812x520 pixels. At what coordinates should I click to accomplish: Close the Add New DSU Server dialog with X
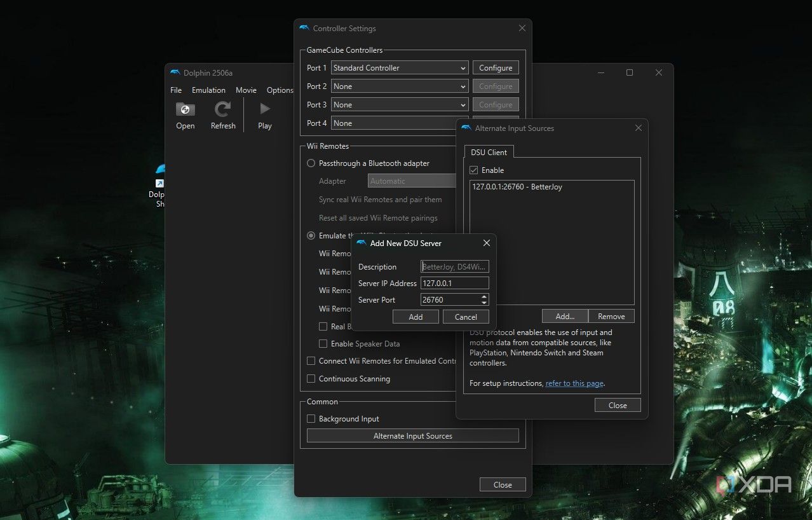click(487, 243)
